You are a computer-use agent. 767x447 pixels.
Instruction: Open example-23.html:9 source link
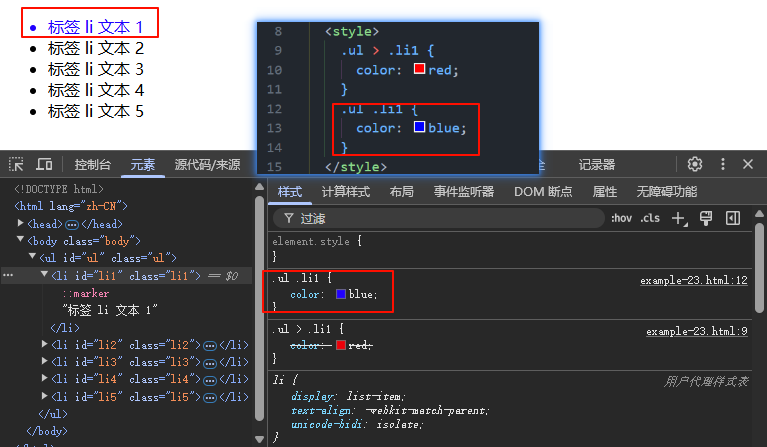(696, 331)
